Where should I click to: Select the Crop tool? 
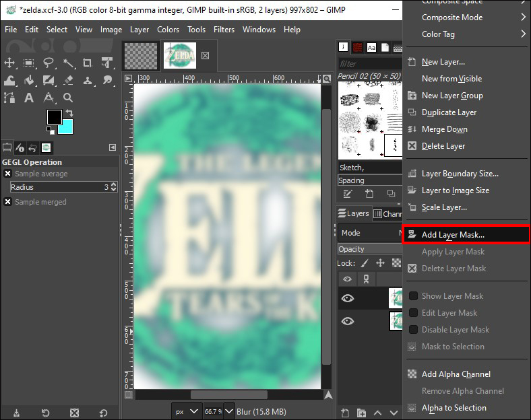[x=88, y=63]
